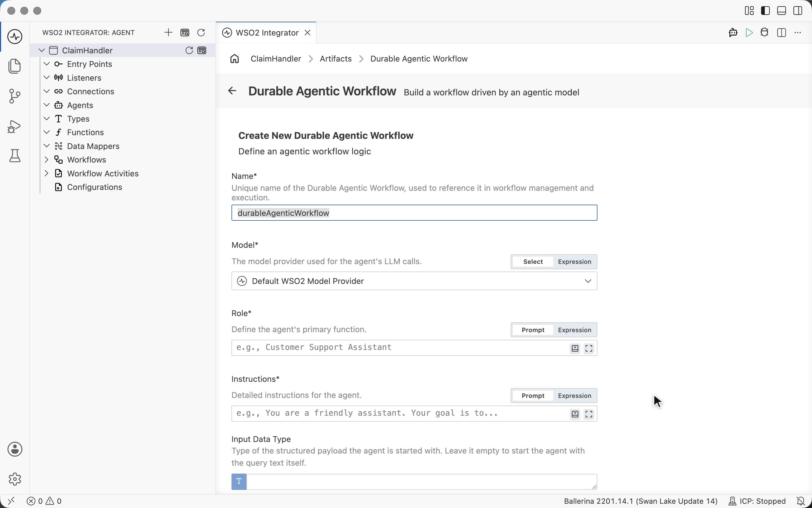Close the WSO2 Integrator tab

point(307,32)
